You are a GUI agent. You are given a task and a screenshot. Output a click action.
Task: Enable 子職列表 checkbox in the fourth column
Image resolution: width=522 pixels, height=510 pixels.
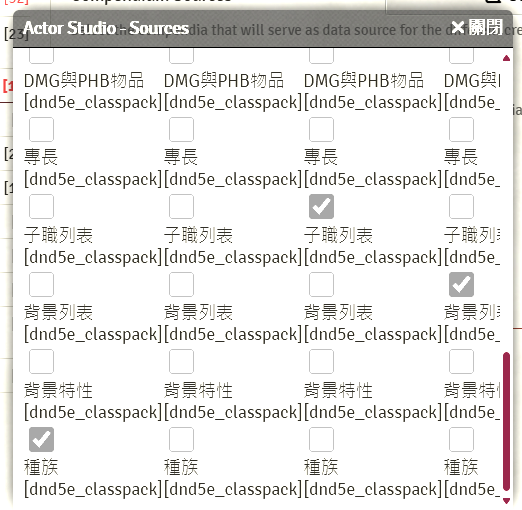(461, 207)
